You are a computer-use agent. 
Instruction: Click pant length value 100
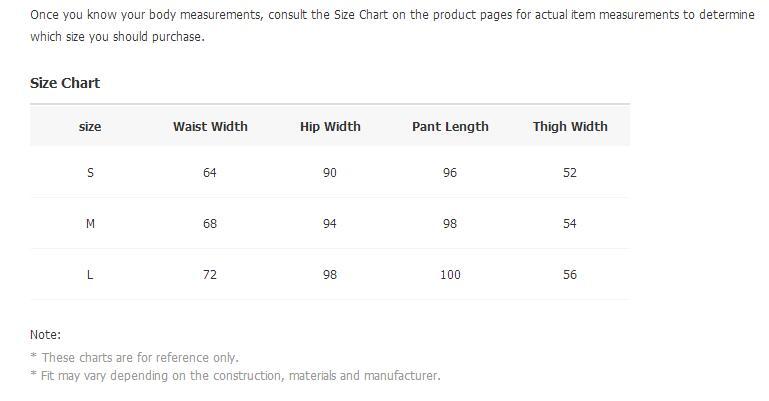(450, 275)
